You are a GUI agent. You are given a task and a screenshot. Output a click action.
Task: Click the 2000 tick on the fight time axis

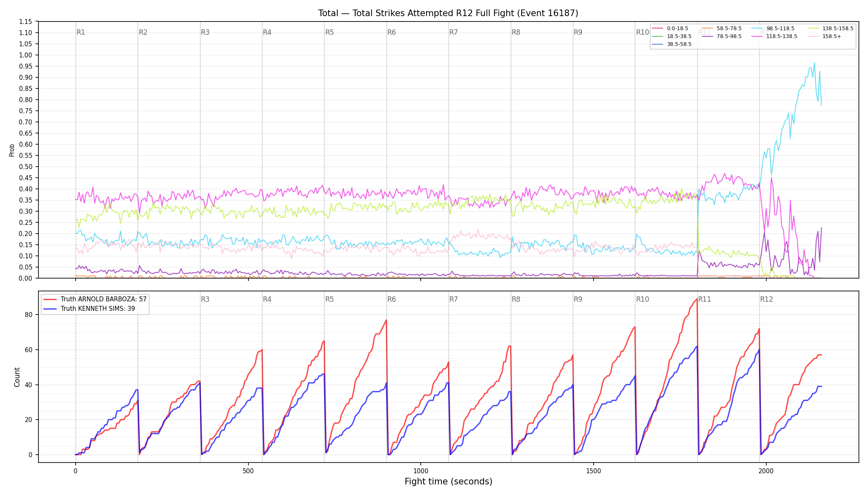[766, 471]
